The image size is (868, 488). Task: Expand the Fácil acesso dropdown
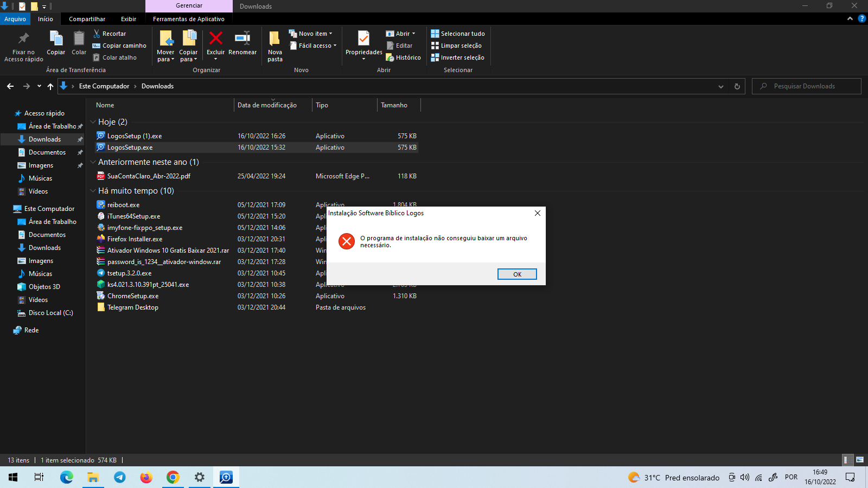coord(313,46)
